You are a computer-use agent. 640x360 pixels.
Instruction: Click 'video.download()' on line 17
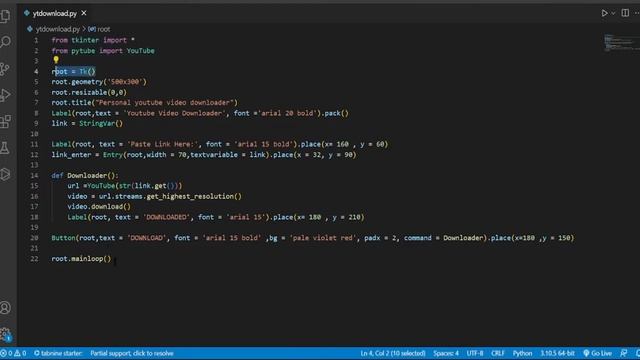[99, 207]
